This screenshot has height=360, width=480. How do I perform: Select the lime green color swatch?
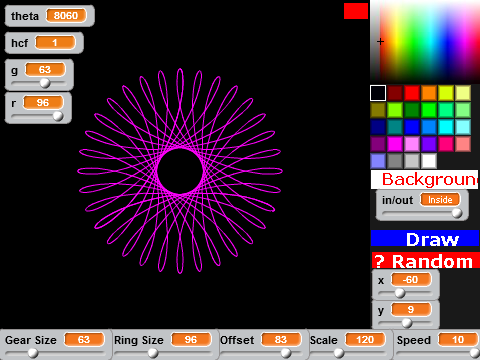coord(395,110)
